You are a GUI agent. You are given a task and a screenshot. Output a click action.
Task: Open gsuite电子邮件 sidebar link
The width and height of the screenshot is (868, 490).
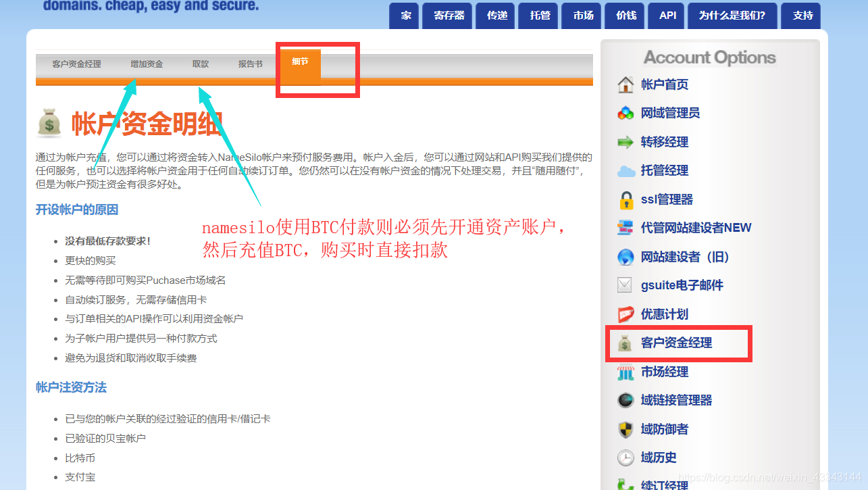point(682,285)
